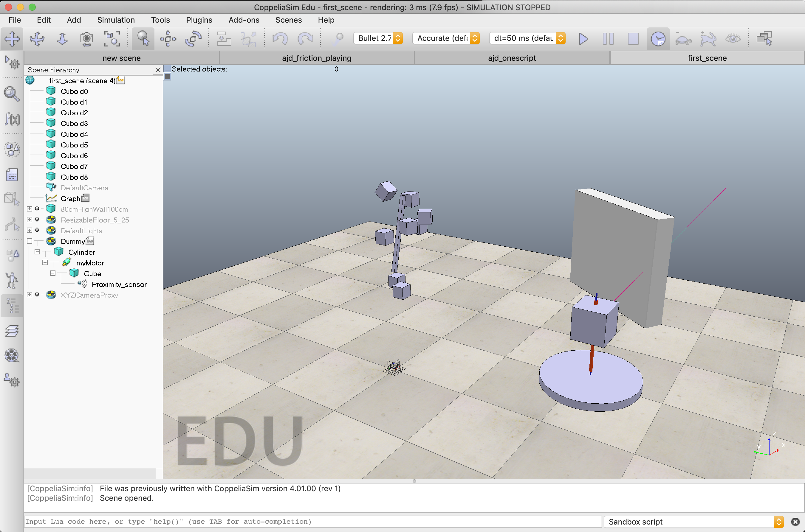Open the calculation module properties f(x) icon
This screenshot has width=805, height=532.
coord(12,119)
